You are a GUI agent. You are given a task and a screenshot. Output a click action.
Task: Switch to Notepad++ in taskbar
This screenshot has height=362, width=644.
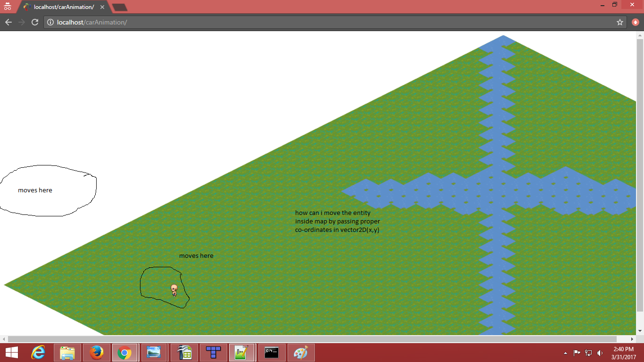(x=242, y=352)
